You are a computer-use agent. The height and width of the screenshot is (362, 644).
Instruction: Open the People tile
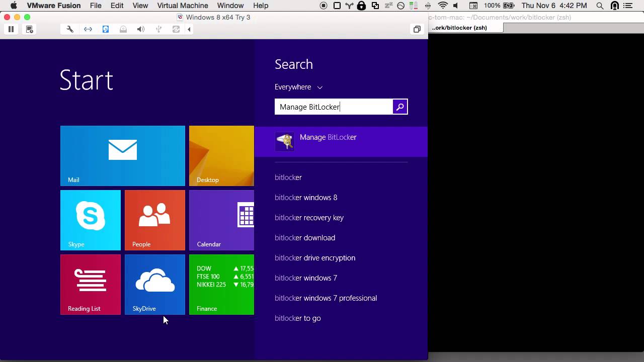pos(155,220)
